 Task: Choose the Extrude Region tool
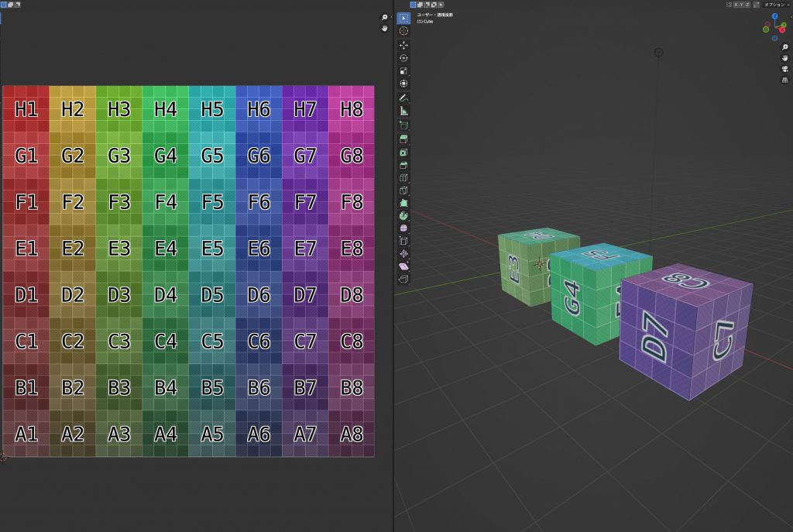click(x=402, y=125)
